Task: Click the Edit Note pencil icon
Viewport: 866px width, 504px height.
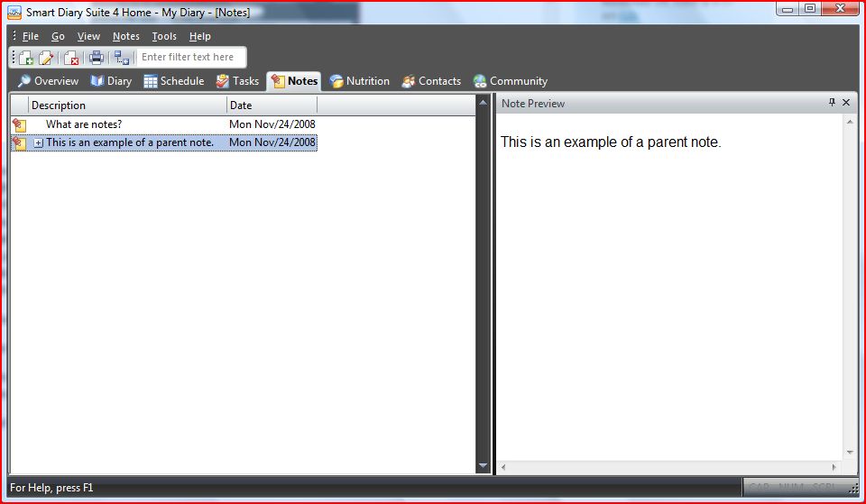Action: [46, 58]
